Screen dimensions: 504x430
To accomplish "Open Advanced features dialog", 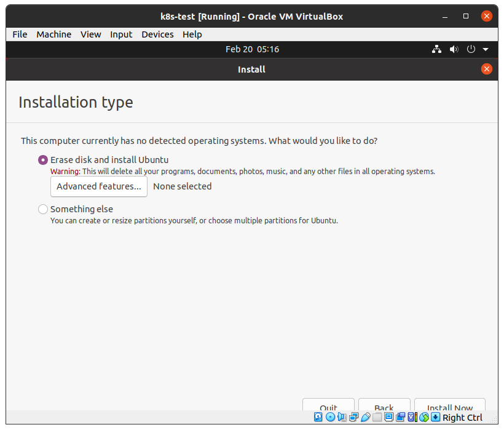I will coord(99,186).
